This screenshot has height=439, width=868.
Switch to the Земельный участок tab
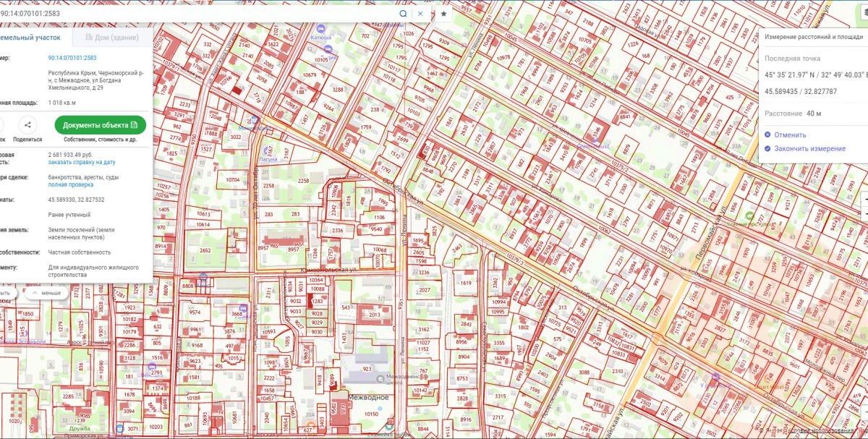pos(30,37)
